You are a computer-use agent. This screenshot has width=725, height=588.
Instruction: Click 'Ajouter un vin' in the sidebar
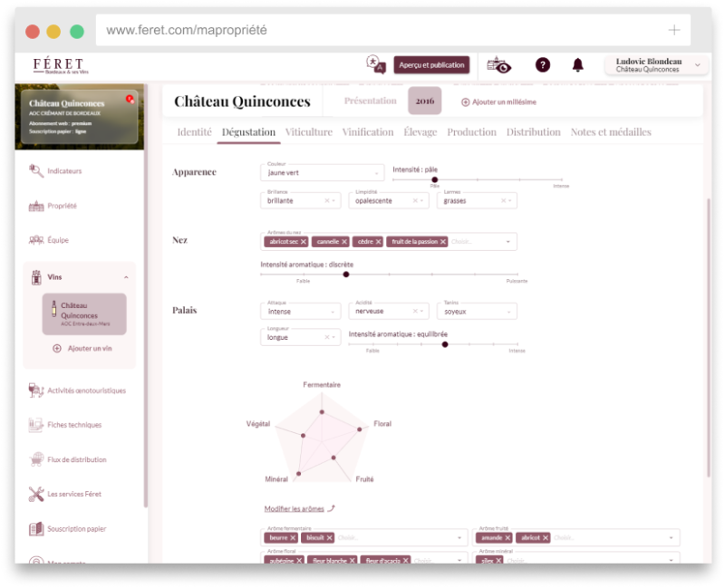pos(82,349)
